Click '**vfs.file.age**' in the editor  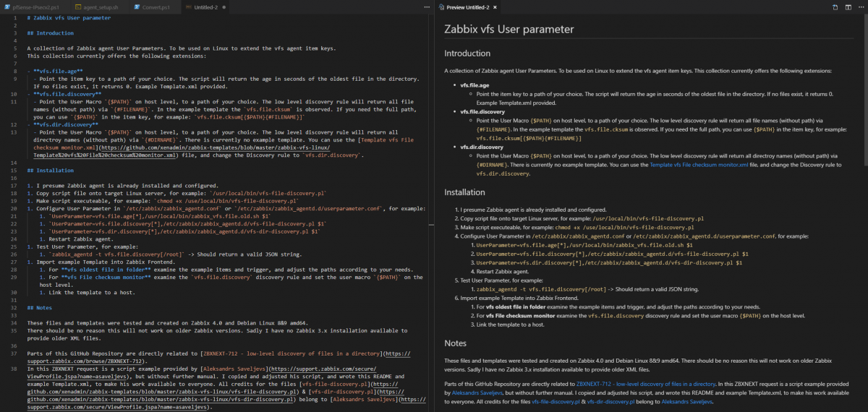pyautogui.click(x=58, y=72)
